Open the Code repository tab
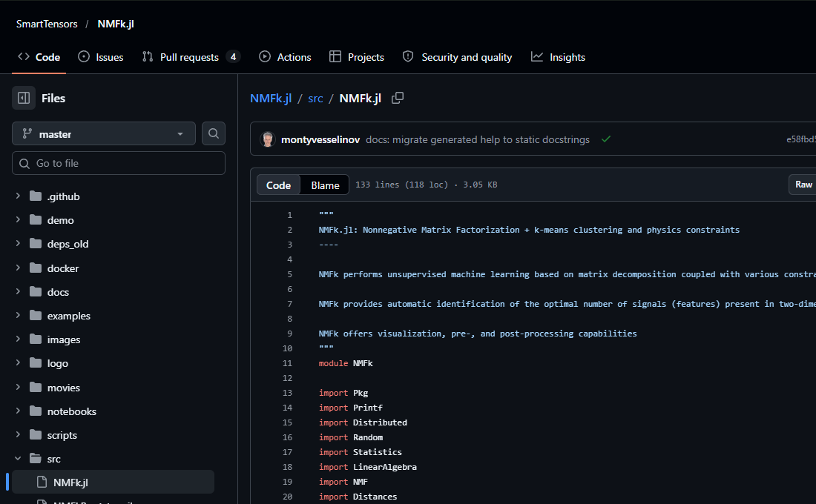Screen dimensions: 816x504 point(39,57)
